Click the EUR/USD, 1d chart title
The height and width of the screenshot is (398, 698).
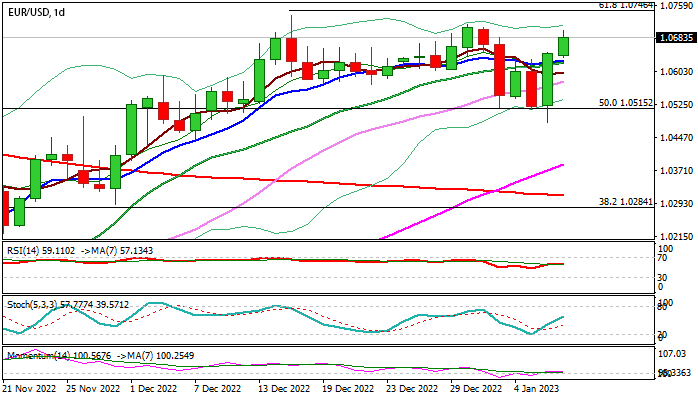[x=36, y=12]
